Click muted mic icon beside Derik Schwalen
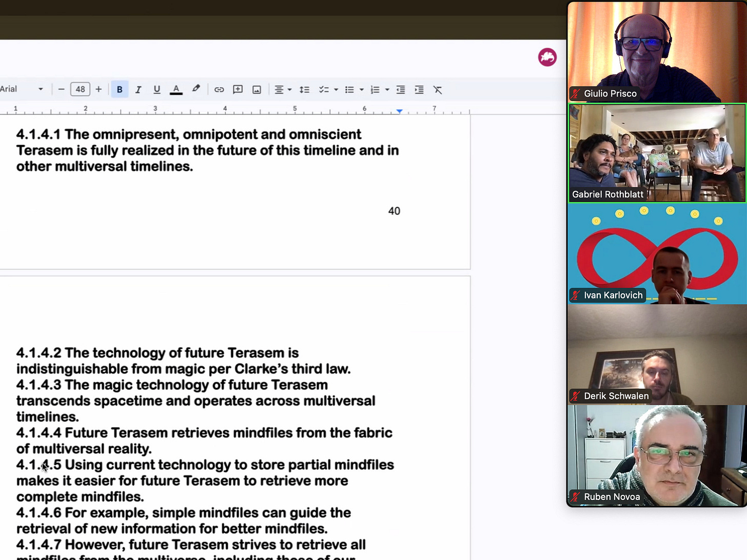747x560 pixels. [576, 396]
